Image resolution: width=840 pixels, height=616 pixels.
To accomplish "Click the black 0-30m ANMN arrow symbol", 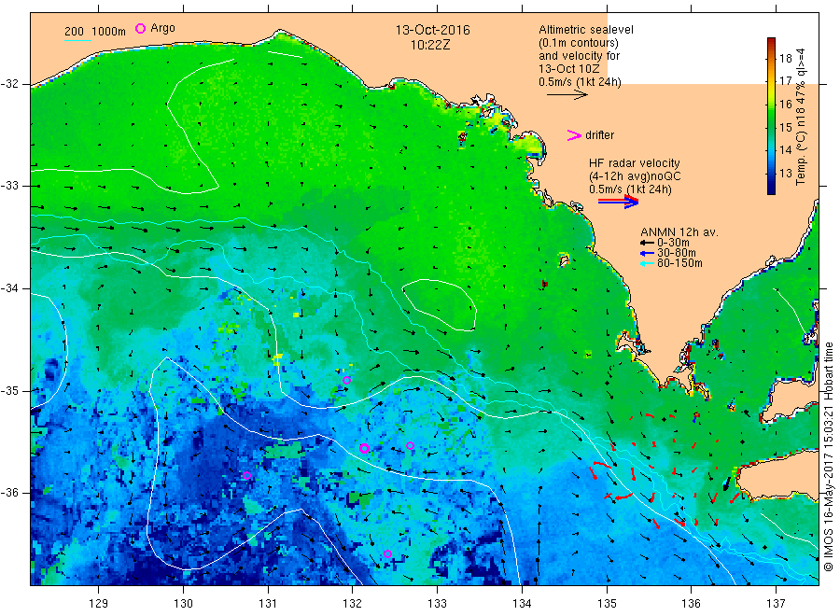I will click(x=647, y=243).
